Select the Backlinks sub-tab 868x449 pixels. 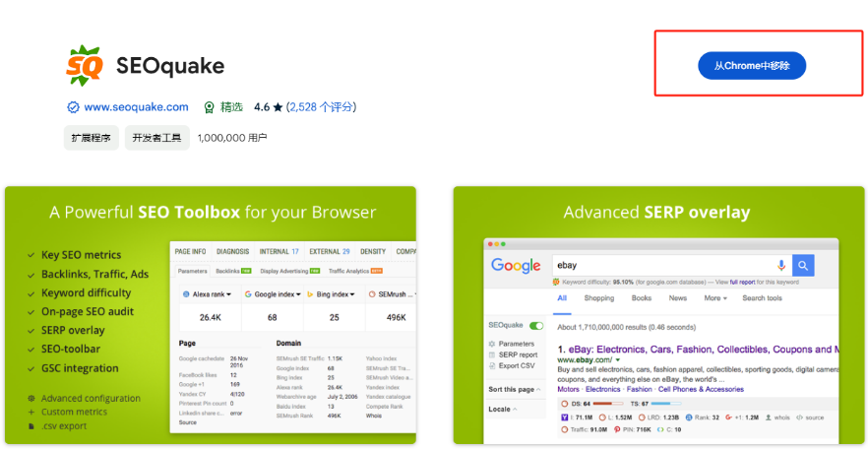coord(233,272)
